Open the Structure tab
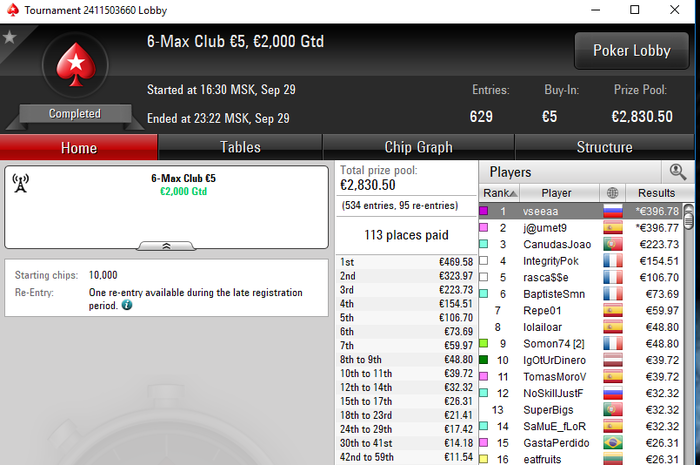 [x=604, y=147]
